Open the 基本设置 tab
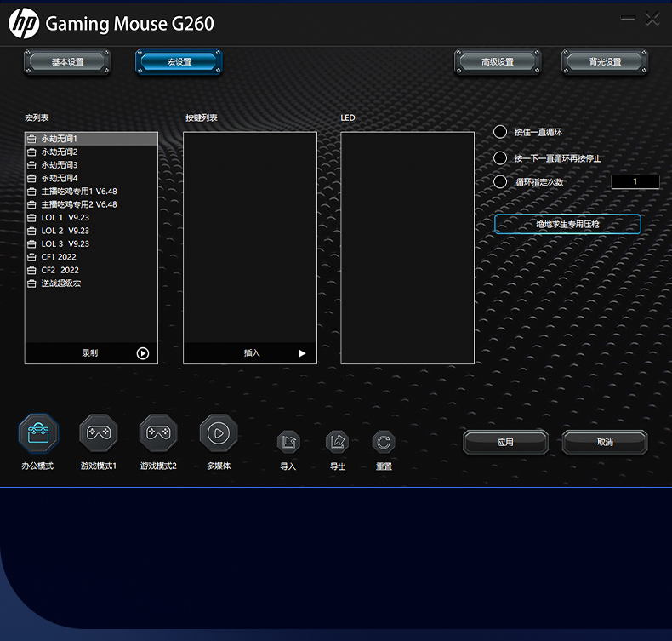This screenshot has height=641, width=672. 67,62
